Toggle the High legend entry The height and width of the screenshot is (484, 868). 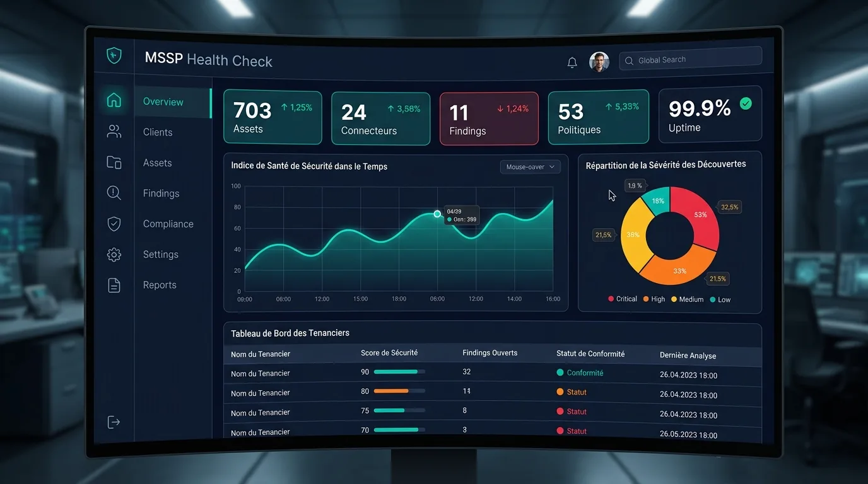coord(654,299)
